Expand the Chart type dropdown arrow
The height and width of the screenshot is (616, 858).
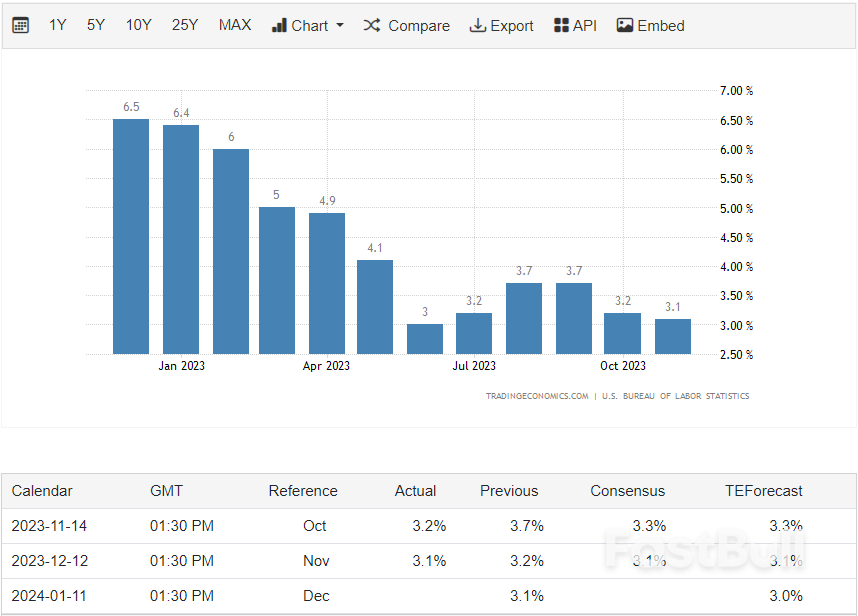[x=340, y=25]
